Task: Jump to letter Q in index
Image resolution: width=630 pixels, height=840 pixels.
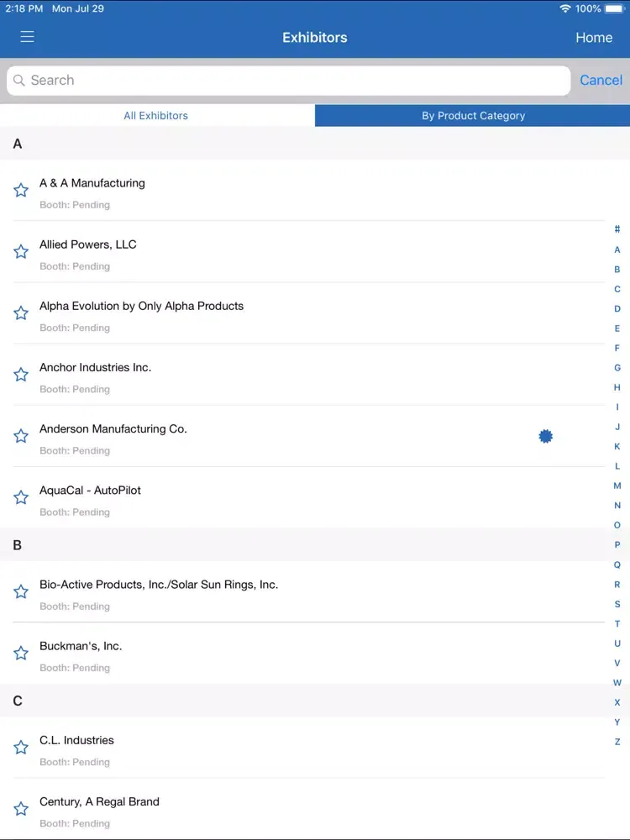Action: 617,564
